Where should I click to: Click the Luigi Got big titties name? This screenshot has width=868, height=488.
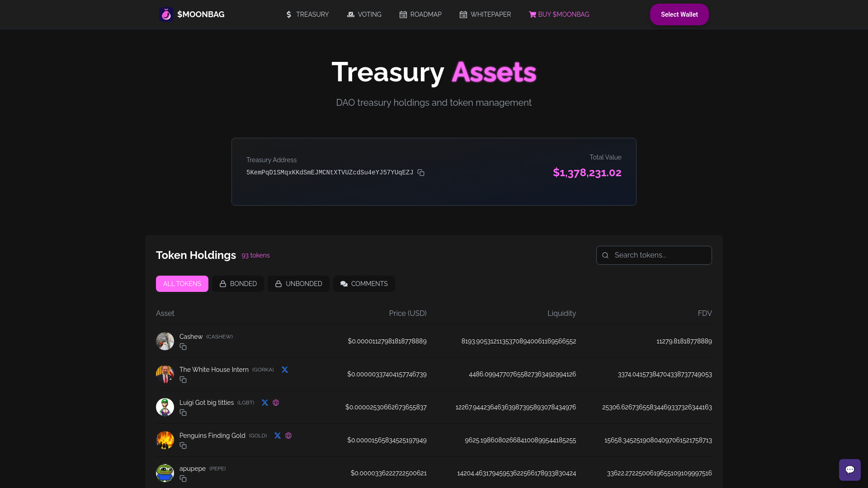point(207,403)
